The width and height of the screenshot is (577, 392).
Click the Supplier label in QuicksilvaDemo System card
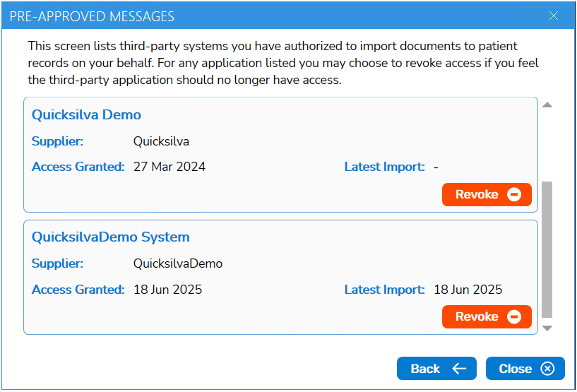coord(58,263)
